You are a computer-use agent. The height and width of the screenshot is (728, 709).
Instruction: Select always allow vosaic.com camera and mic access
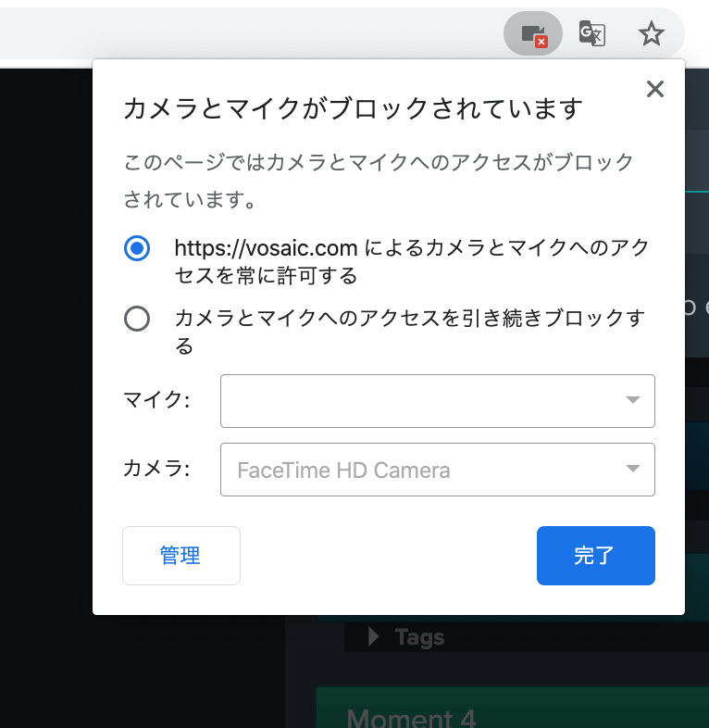click(137, 248)
